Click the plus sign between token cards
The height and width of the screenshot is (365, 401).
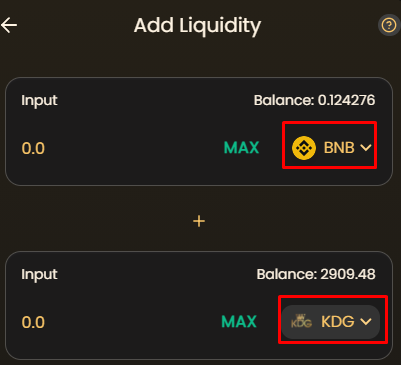[x=199, y=221]
